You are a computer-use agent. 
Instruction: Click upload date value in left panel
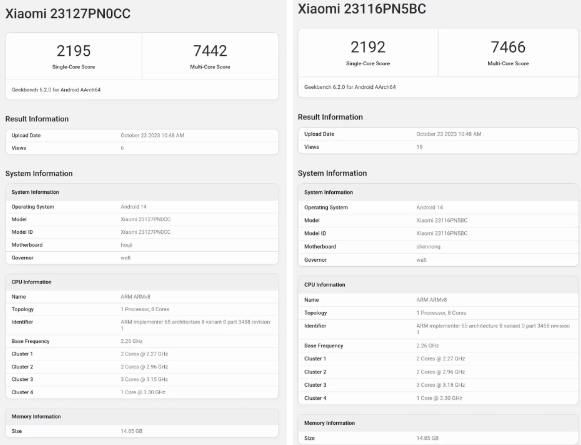tap(152, 135)
